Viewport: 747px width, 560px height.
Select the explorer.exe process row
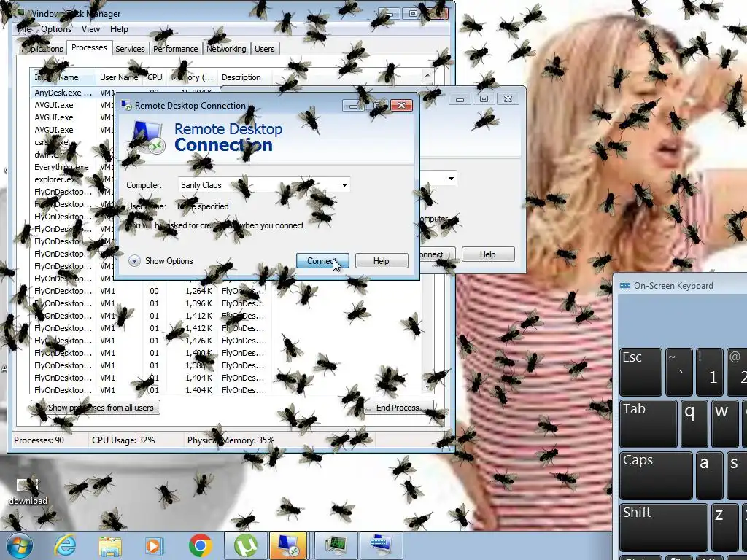[x=71, y=179]
